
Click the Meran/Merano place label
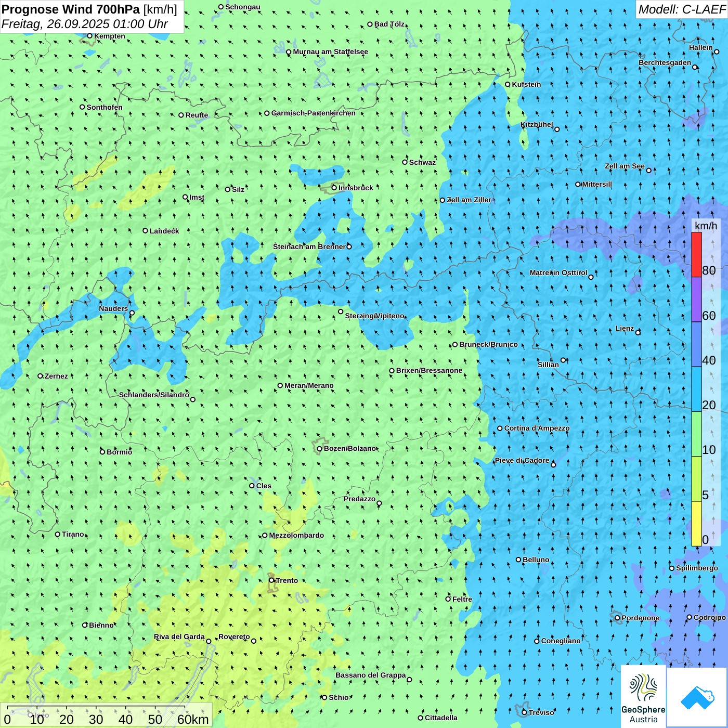309,385
